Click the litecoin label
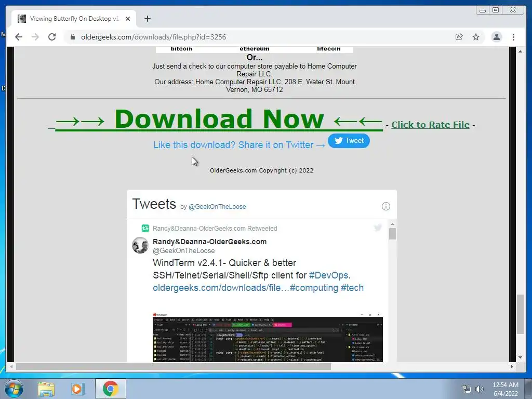The image size is (532, 399). 328,48
